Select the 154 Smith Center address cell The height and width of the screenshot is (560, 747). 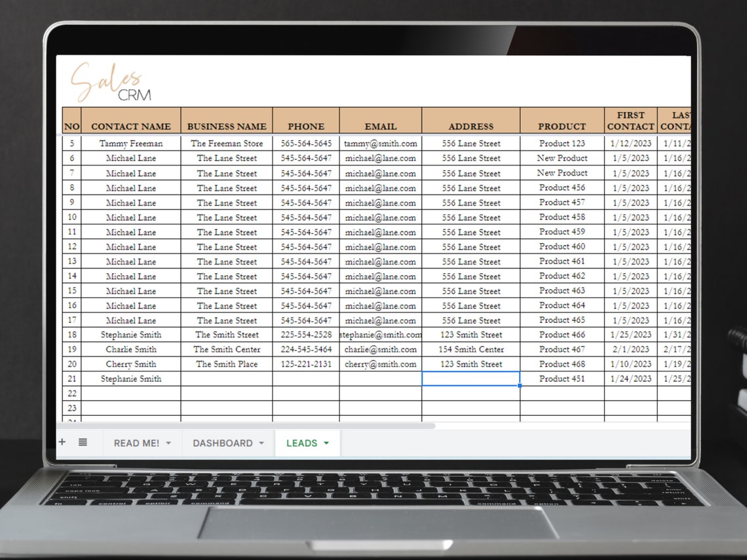click(x=471, y=349)
